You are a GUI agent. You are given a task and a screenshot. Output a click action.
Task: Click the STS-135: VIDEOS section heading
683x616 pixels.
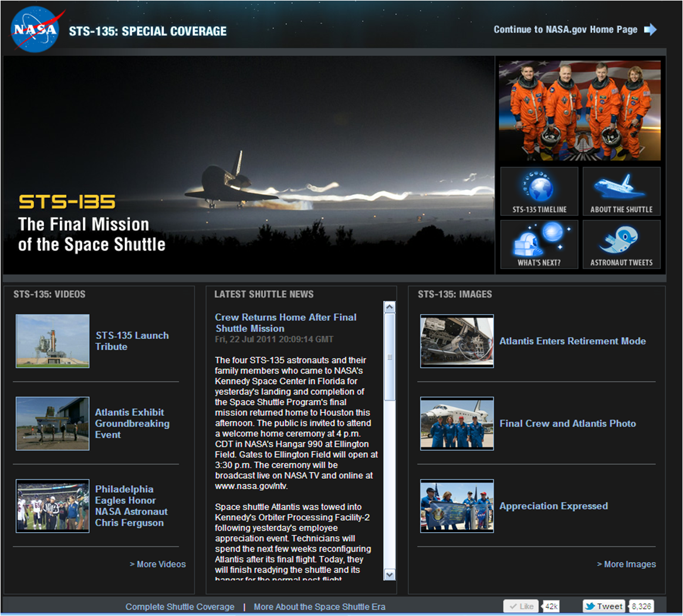[49, 295]
